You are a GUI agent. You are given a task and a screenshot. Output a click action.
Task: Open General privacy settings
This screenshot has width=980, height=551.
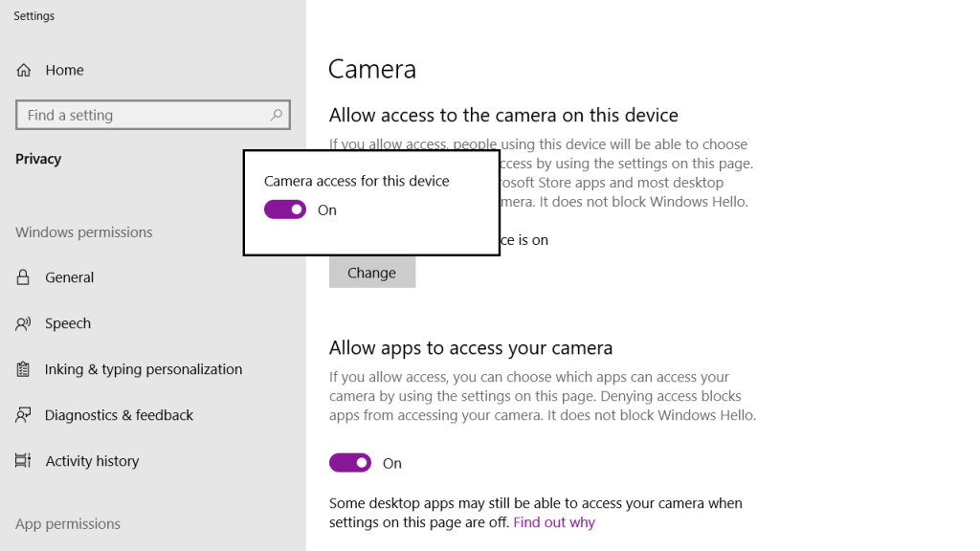click(x=69, y=277)
